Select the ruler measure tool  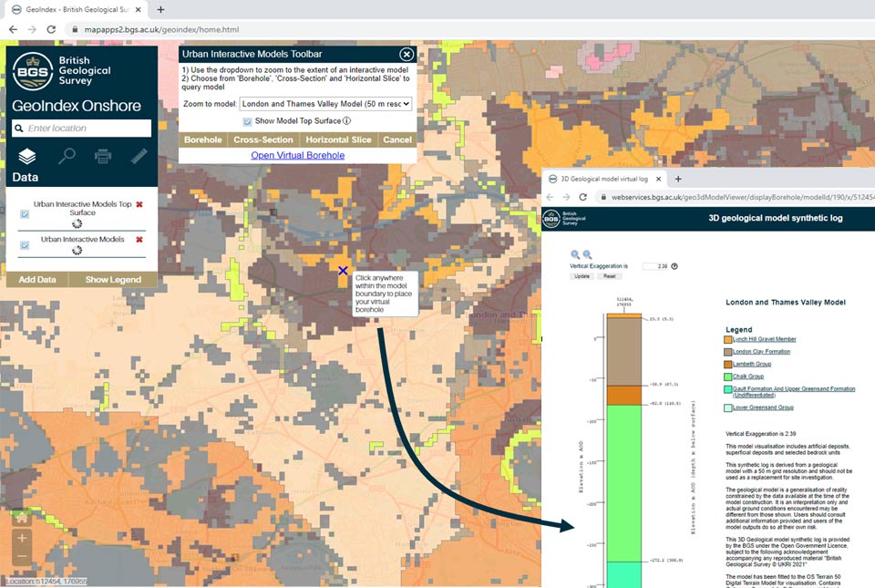pyautogui.click(x=139, y=156)
